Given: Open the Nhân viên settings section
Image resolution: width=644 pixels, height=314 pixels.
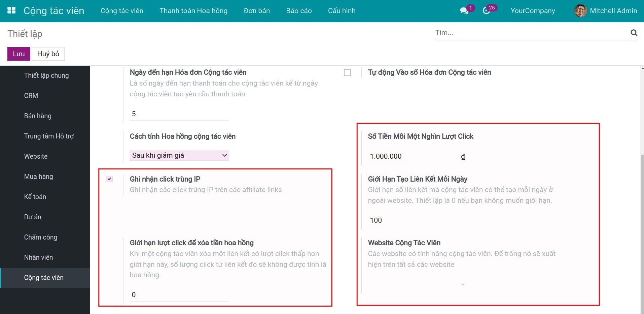Looking at the screenshot, I should click(38, 257).
